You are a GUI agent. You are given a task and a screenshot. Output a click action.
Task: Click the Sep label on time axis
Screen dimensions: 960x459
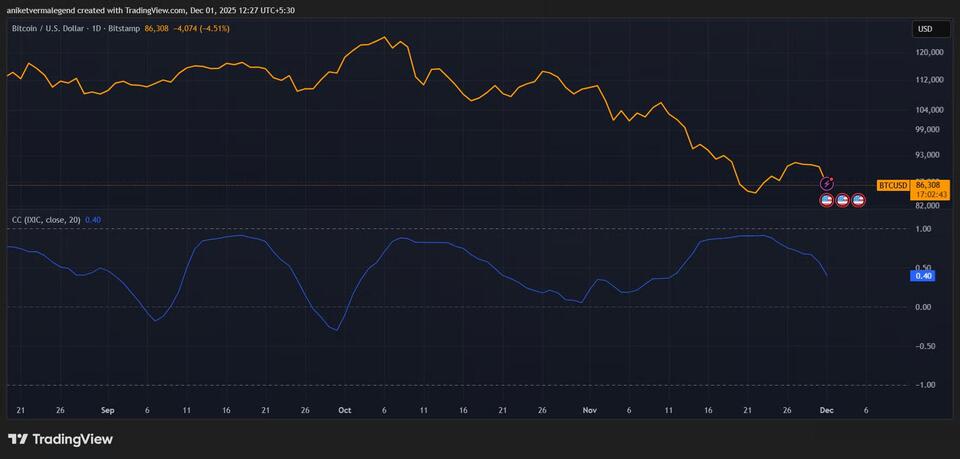[108, 411]
